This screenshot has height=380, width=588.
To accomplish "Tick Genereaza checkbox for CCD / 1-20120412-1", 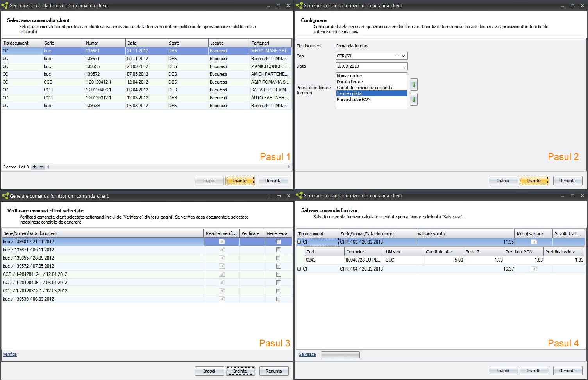I will (x=279, y=274).
